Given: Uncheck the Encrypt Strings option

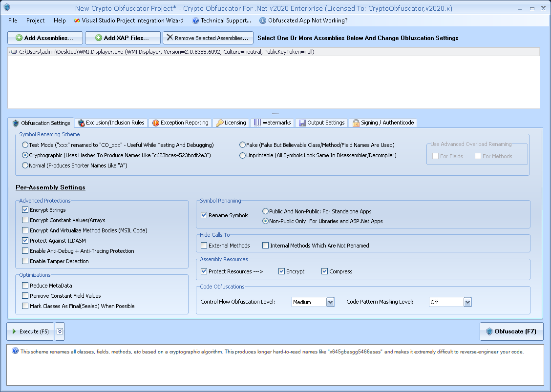Looking at the screenshot, I should (25, 210).
